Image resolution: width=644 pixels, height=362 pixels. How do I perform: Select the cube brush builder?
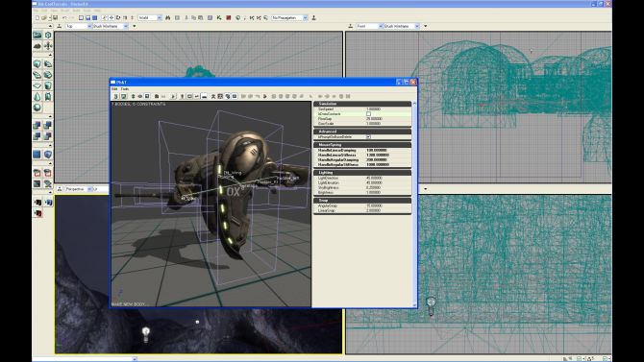pos(37,64)
